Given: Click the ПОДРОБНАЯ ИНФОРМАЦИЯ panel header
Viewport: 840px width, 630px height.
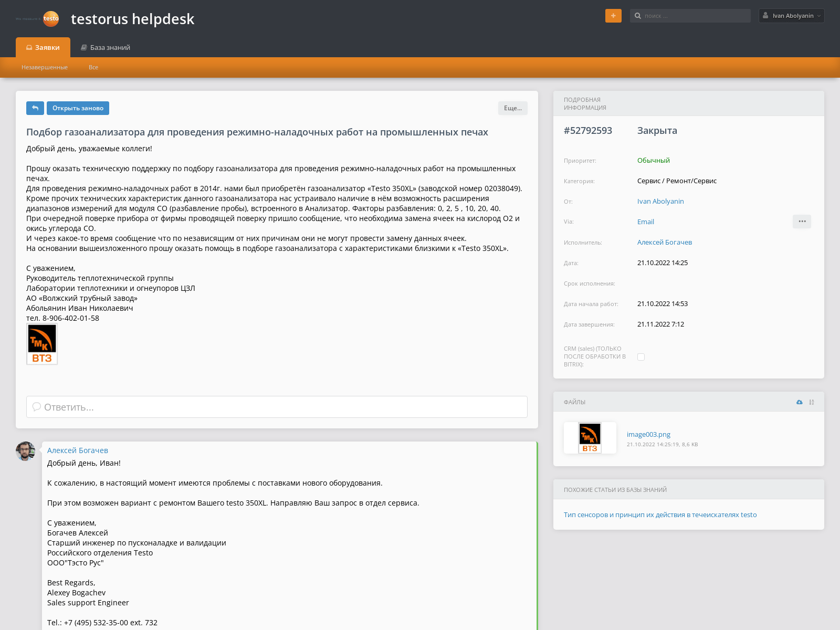Looking at the screenshot, I should click(x=689, y=103).
